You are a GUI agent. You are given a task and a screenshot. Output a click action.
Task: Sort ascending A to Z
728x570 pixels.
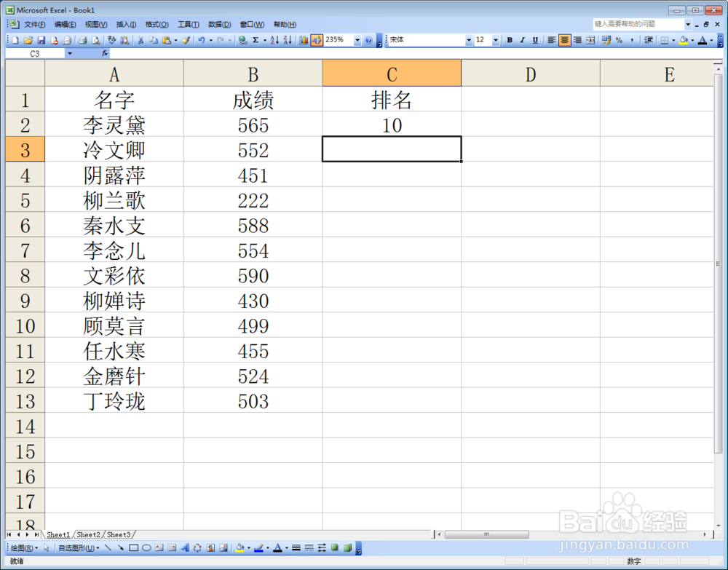click(275, 40)
